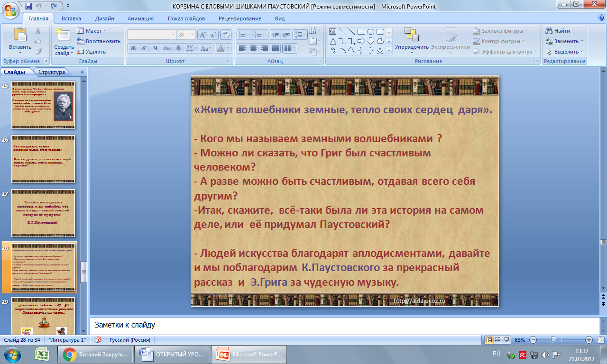The image size is (607, 364).
Task: Clear all text formatting
Action: (x=226, y=35)
